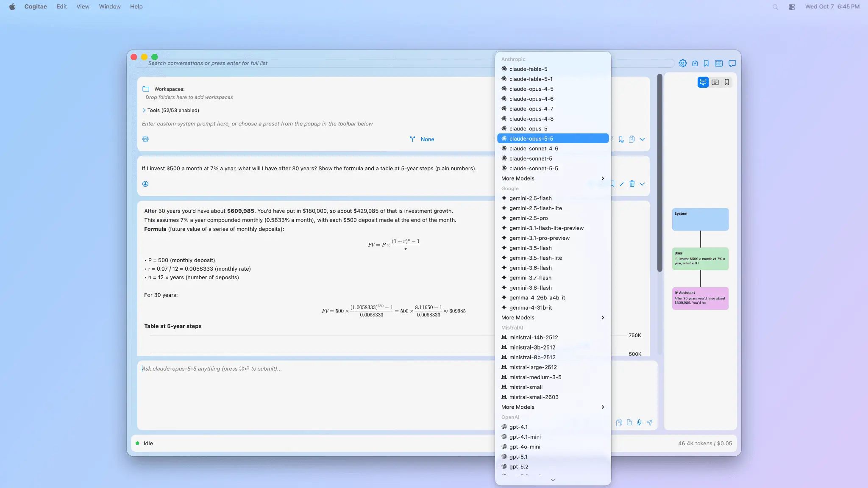Viewport: 868px width, 488px height.
Task: Choose gpt-5.2 model
Action: click(553, 467)
